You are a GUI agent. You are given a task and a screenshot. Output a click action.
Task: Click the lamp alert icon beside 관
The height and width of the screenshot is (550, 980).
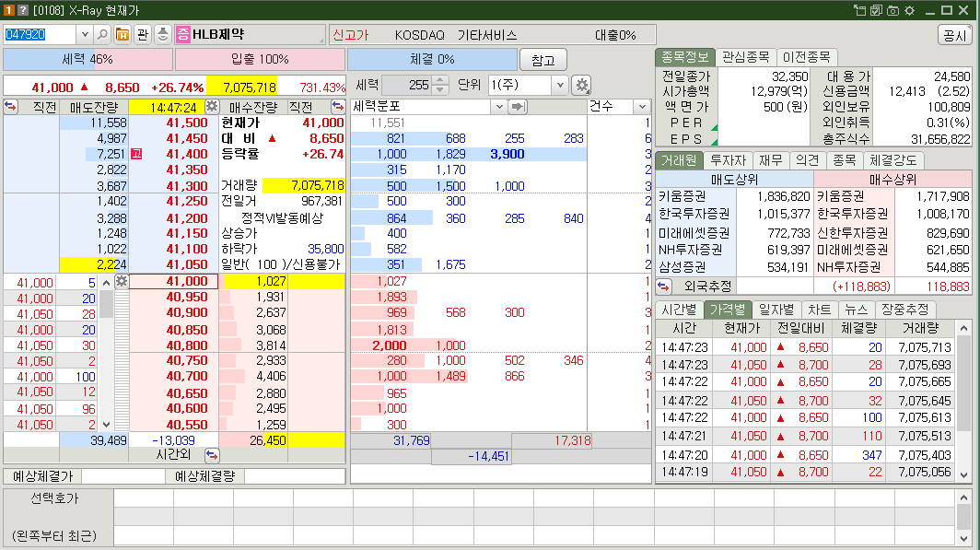(162, 34)
